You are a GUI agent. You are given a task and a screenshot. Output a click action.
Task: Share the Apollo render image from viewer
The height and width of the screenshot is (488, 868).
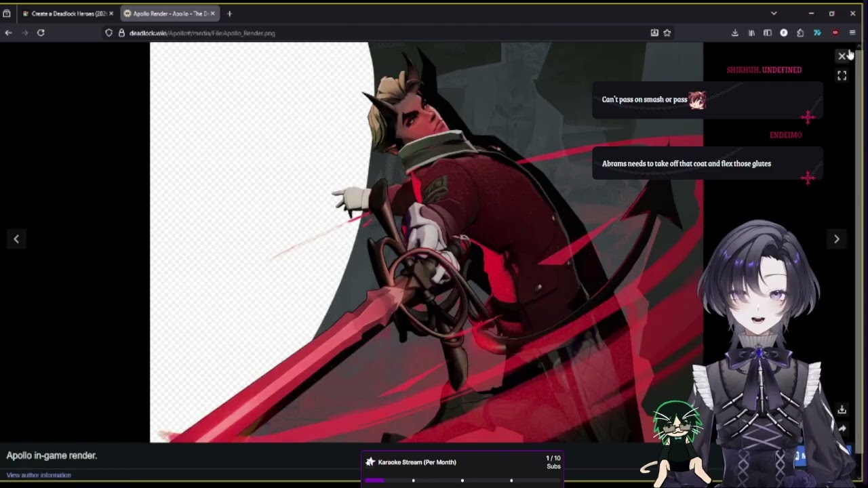pos(842,428)
